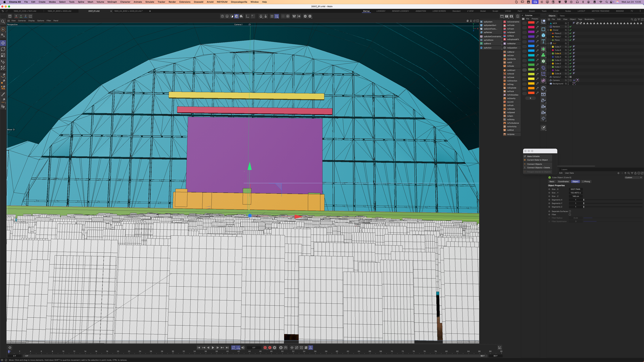Toggle the green checkmark for Cube.5
The image size is (644, 362).
tap(570, 54)
